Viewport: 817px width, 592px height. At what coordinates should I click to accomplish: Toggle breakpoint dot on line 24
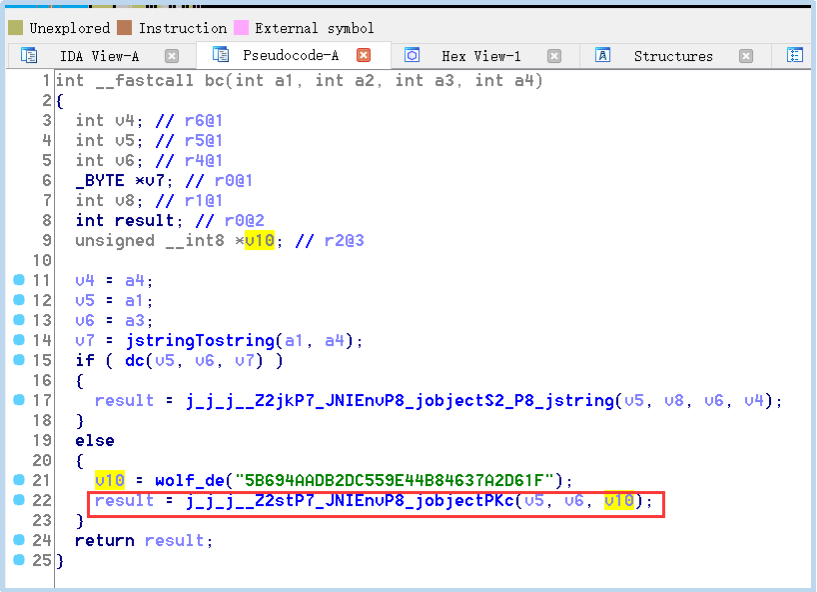click(19, 539)
